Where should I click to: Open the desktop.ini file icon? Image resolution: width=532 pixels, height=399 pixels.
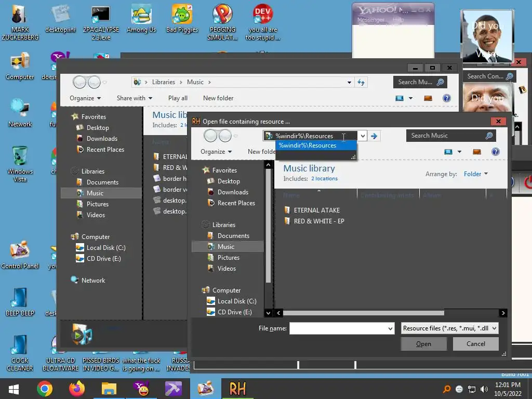click(60, 20)
